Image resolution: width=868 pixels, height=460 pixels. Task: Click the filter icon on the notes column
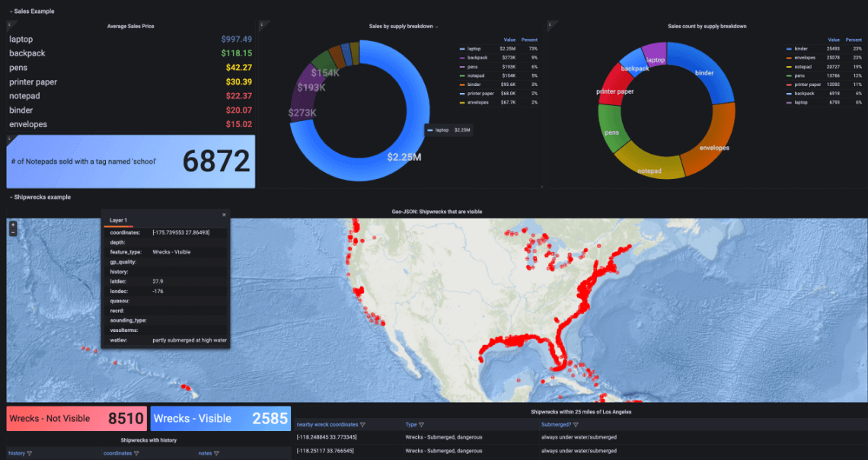coord(216,453)
